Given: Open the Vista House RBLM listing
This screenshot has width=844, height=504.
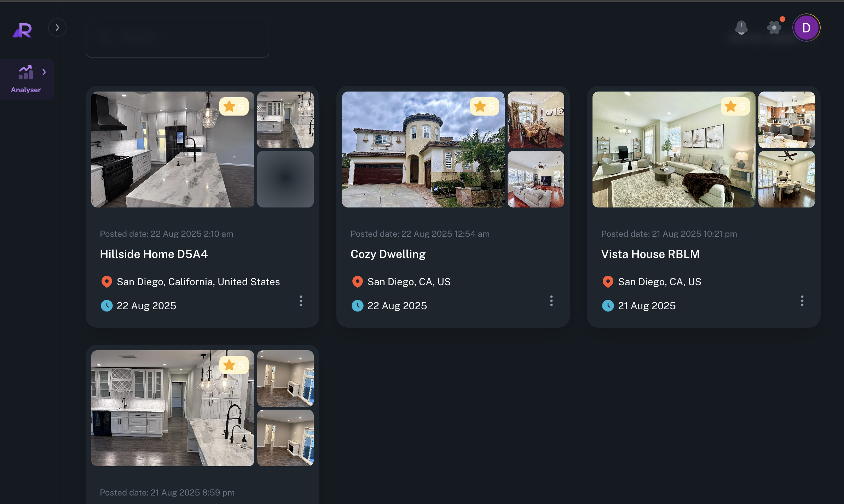Looking at the screenshot, I should (x=651, y=254).
